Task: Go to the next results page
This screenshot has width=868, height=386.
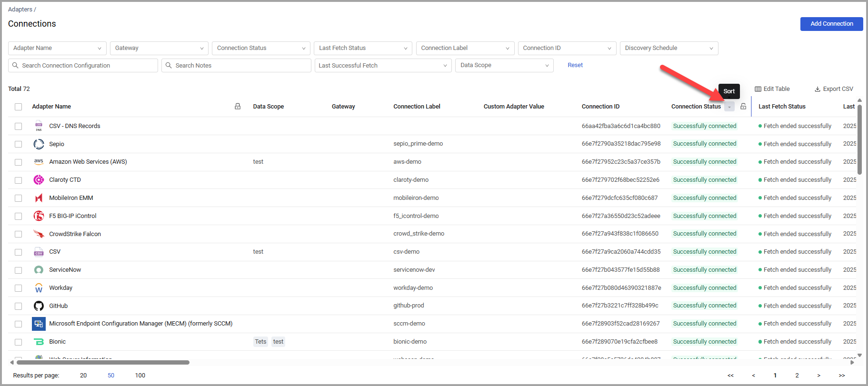Action: (818, 376)
